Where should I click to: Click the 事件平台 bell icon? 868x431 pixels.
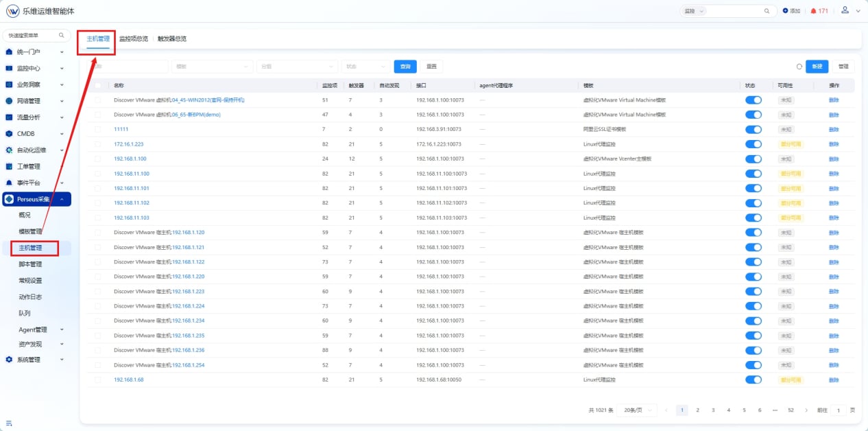pos(9,183)
